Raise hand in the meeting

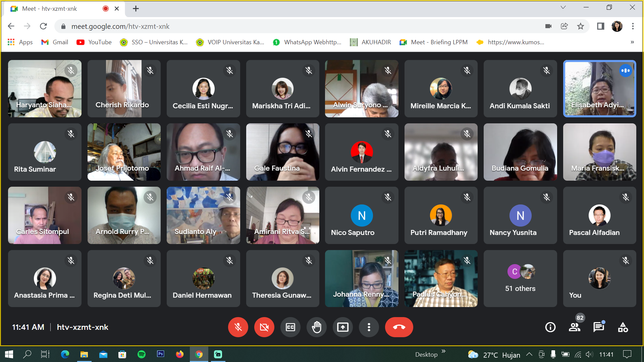pos(316,327)
